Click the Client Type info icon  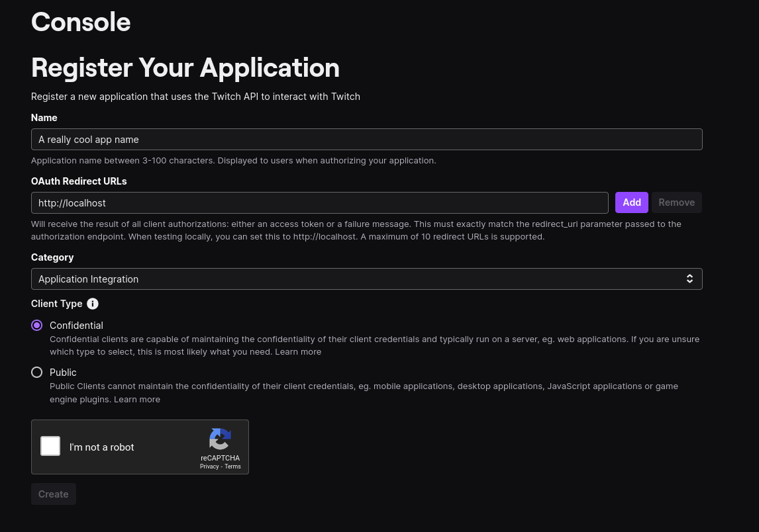click(x=93, y=304)
